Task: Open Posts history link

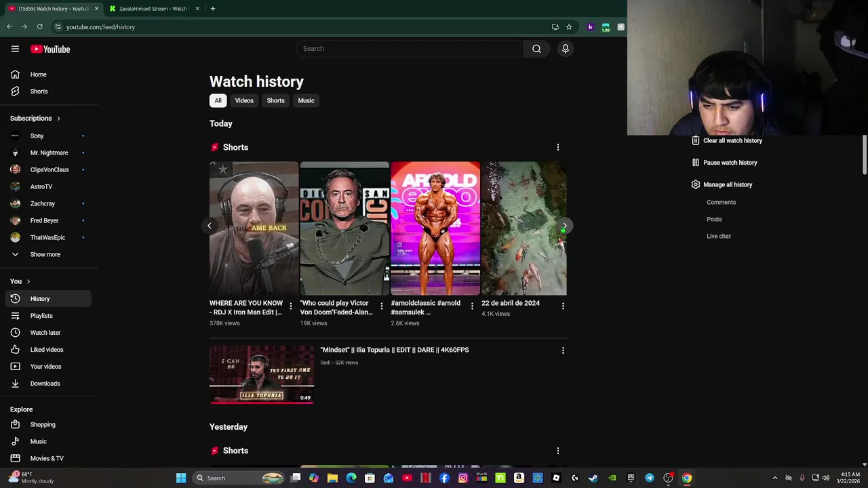Action: [714, 219]
